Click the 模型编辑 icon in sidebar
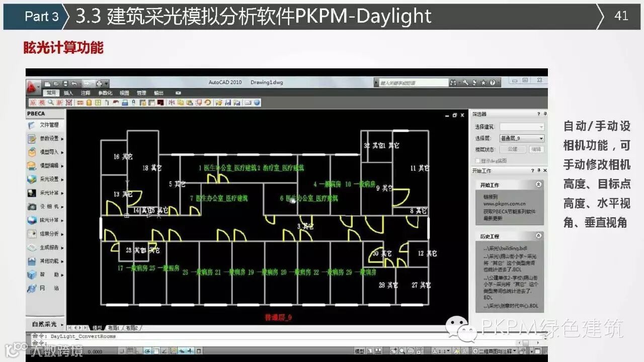Image resolution: width=644 pixels, height=362 pixels. [32, 165]
